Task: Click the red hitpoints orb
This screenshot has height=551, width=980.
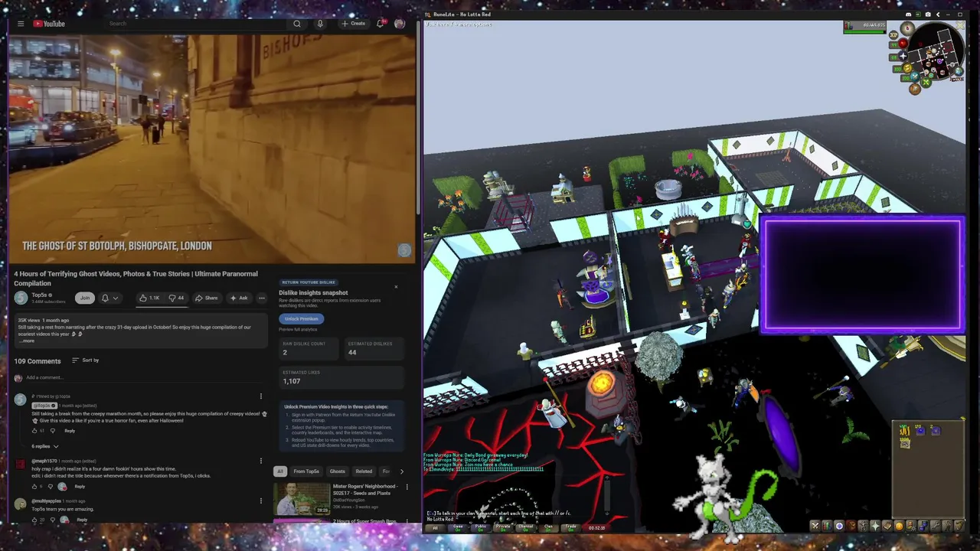Action: pos(903,44)
